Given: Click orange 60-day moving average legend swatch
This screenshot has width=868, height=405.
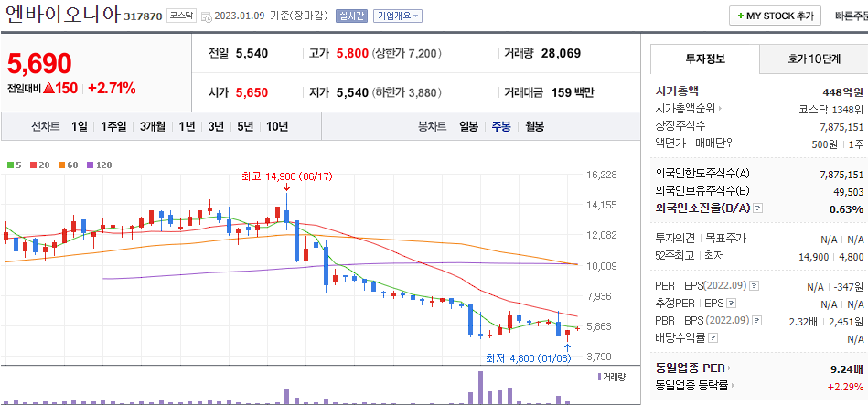Looking at the screenshot, I should click(x=61, y=165).
